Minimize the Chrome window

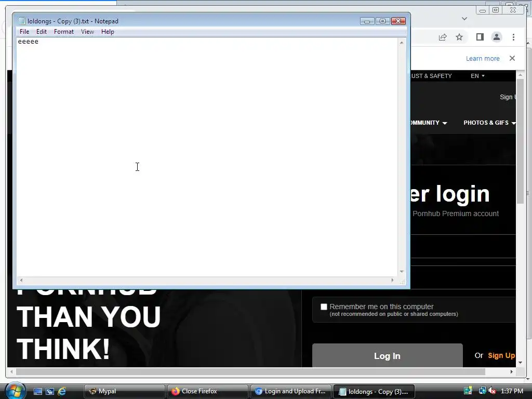pos(483,10)
